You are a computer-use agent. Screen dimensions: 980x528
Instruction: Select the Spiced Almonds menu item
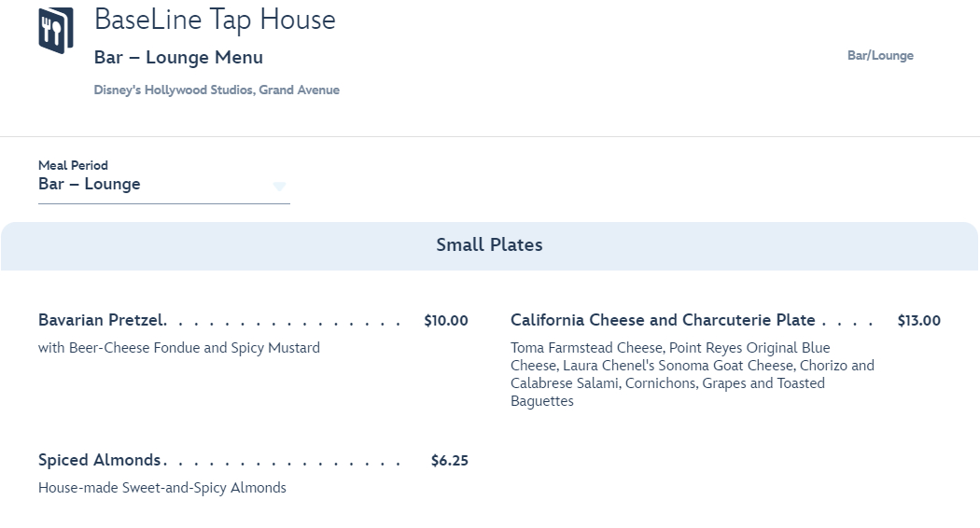101,461
